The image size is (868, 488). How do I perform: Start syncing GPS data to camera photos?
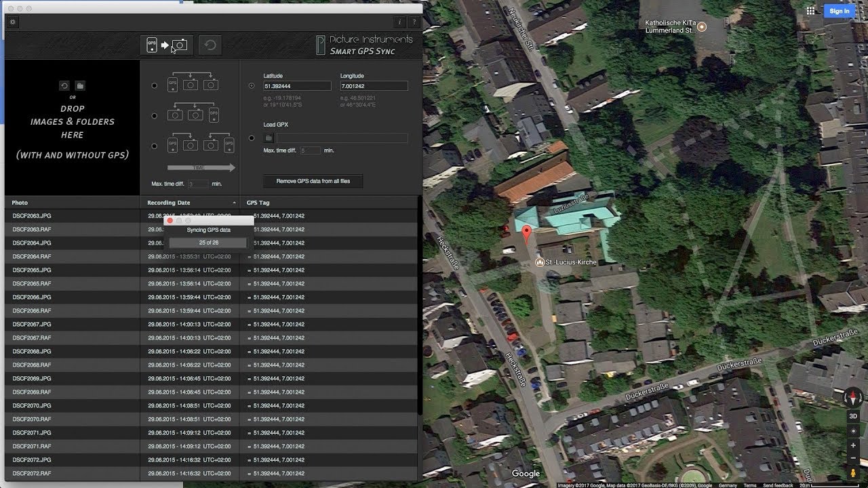[167, 45]
